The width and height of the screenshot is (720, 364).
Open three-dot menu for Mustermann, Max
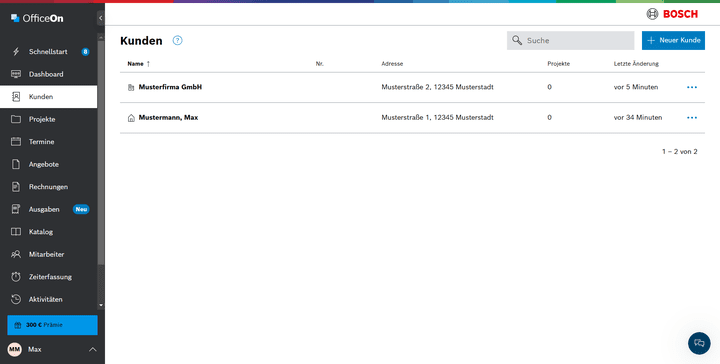coord(692,118)
